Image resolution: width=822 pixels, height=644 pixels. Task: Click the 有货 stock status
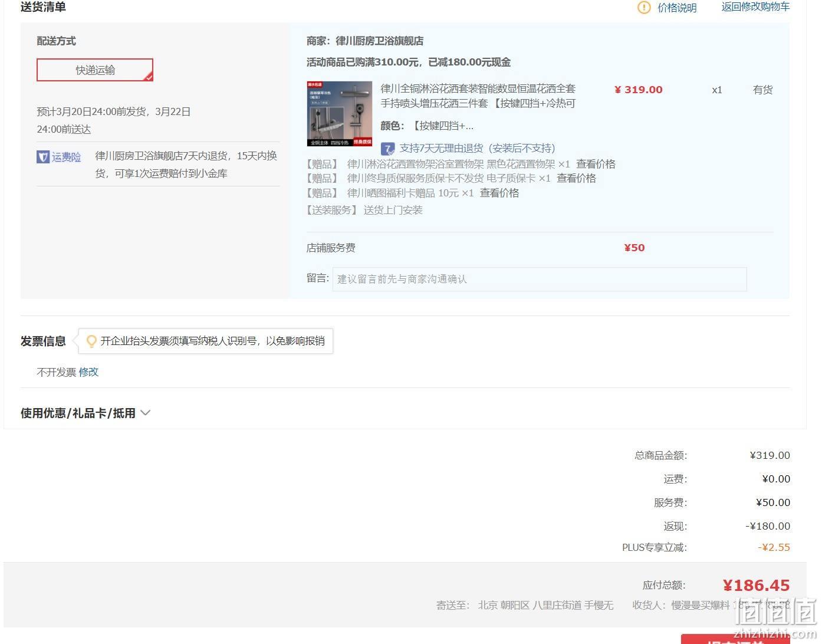tap(762, 90)
